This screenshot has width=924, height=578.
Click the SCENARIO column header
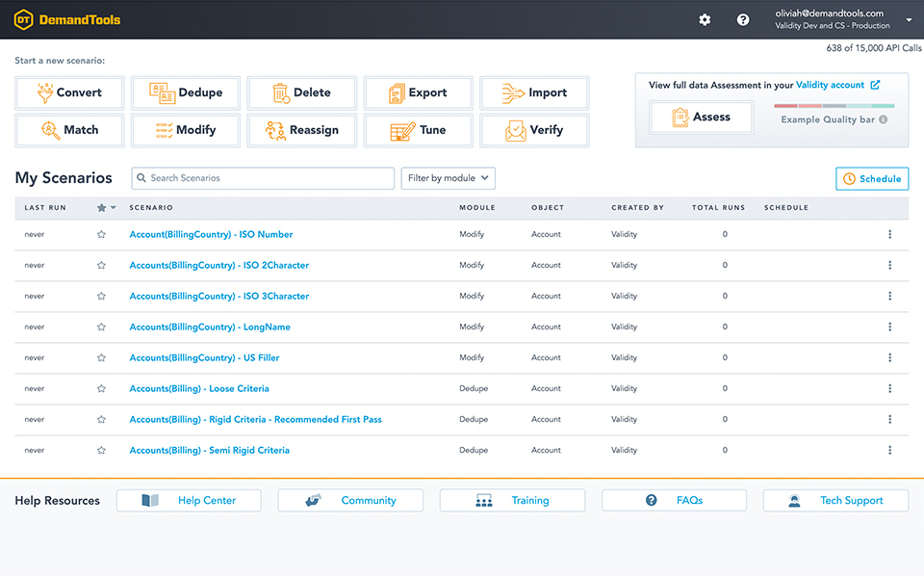pos(151,208)
